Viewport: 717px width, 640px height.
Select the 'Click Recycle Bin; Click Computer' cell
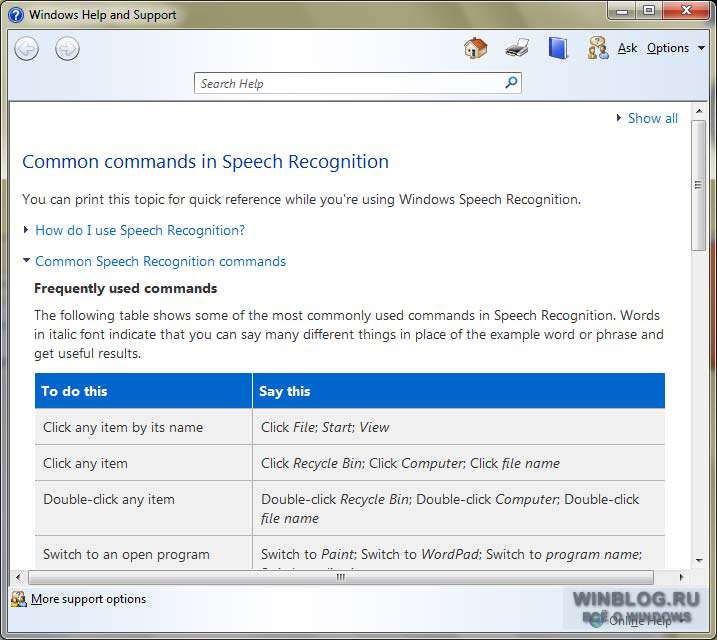[x=459, y=463]
